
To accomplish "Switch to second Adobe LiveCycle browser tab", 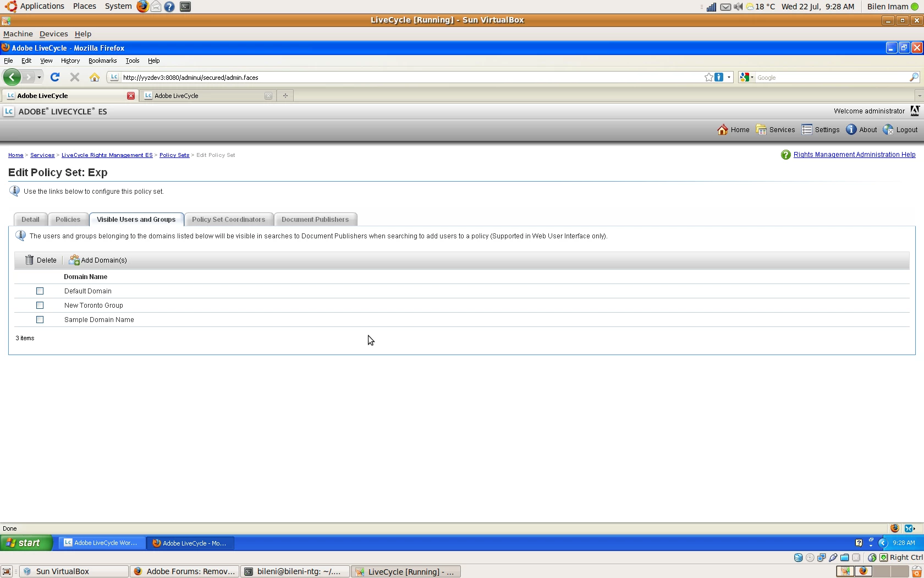I will pyautogui.click(x=207, y=96).
